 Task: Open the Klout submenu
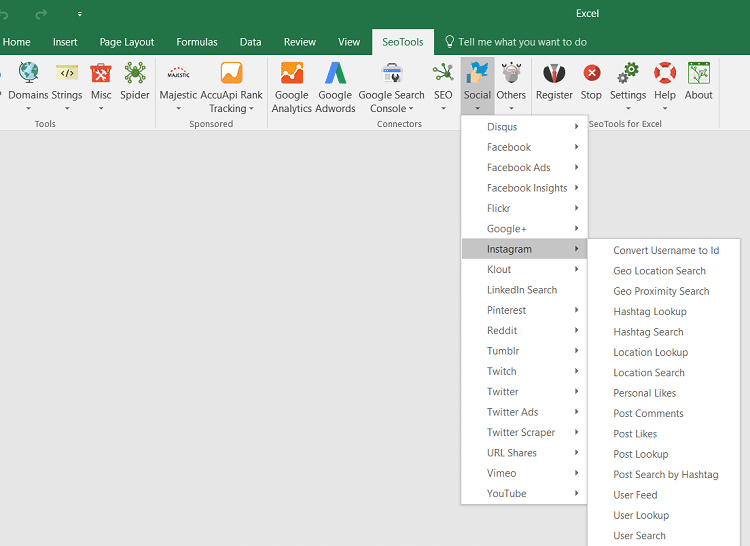(524, 269)
